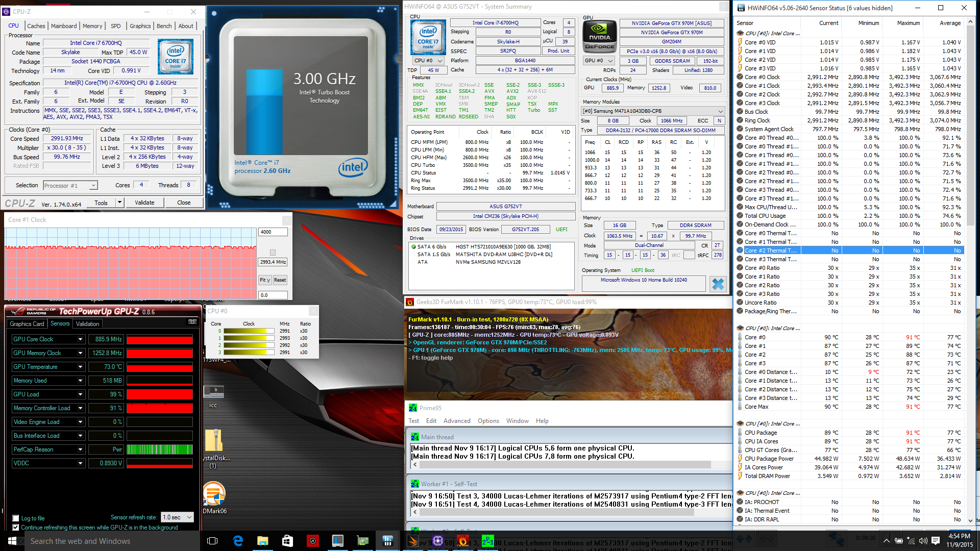Open the GPU Temperature sensor dropdown
Image resolution: width=980 pixels, height=551 pixels.
tap(80, 367)
